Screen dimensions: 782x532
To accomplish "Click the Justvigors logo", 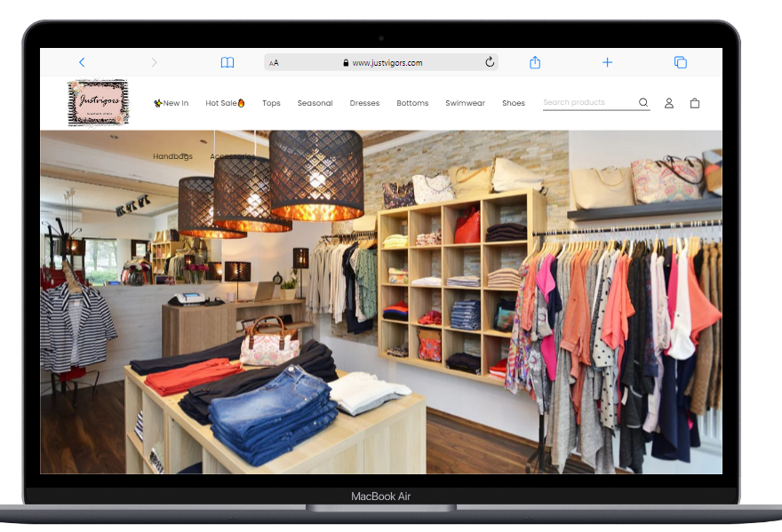I will click(99, 103).
